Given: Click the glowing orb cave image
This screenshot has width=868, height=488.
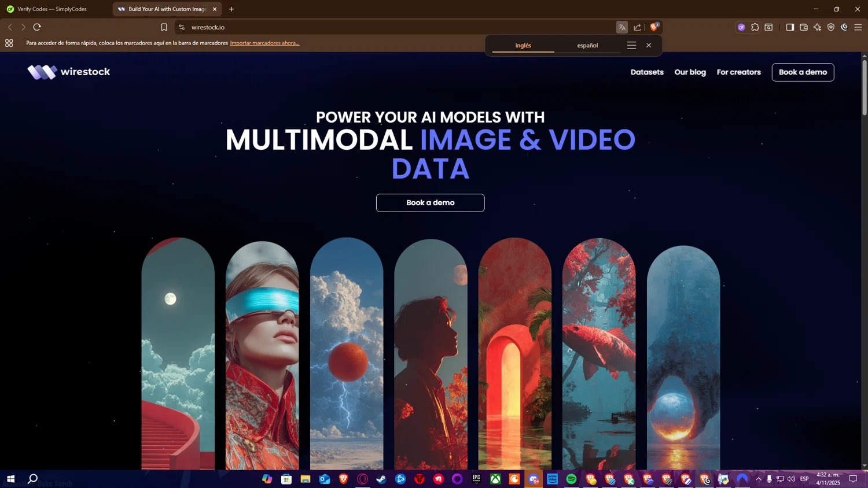Looking at the screenshot, I should click(x=683, y=357).
